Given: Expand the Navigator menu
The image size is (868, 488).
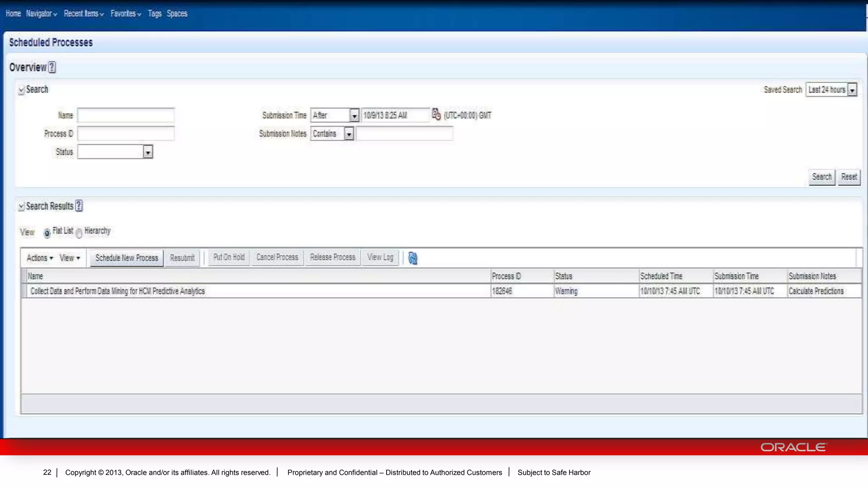Looking at the screenshot, I should tap(42, 14).
